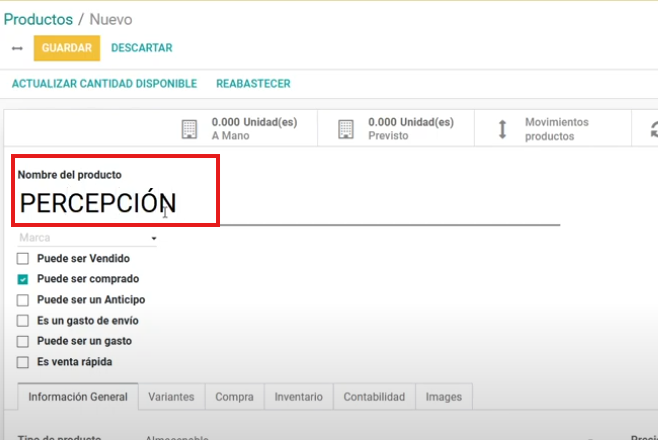Open Movimientos productos stat button
This screenshot has width=658, height=440.
pos(553,128)
